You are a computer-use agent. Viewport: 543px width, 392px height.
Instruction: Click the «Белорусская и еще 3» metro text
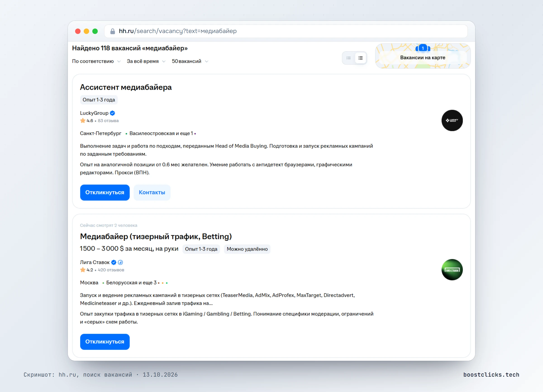[x=131, y=282]
